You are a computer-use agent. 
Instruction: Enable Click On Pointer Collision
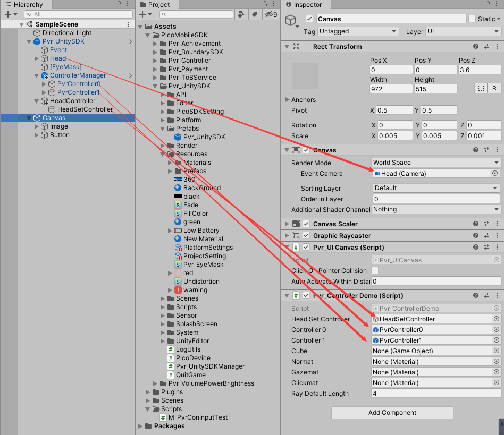pos(375,270)
